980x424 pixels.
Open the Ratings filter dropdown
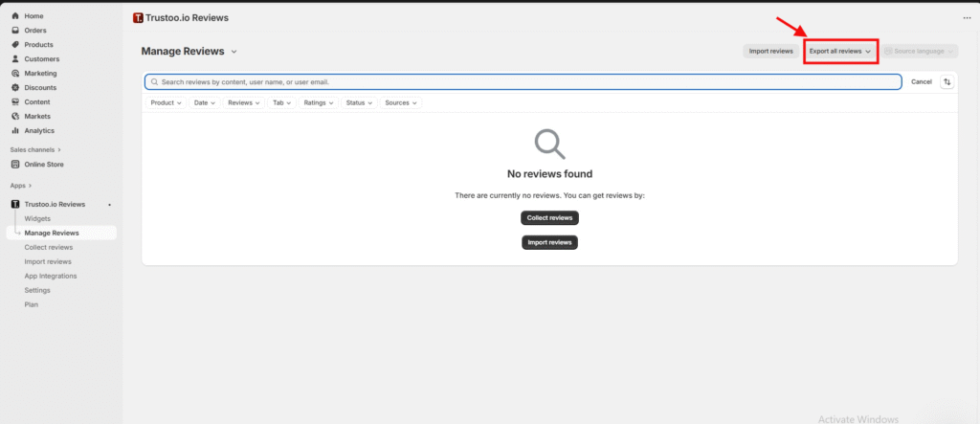(x=318, y=102)
